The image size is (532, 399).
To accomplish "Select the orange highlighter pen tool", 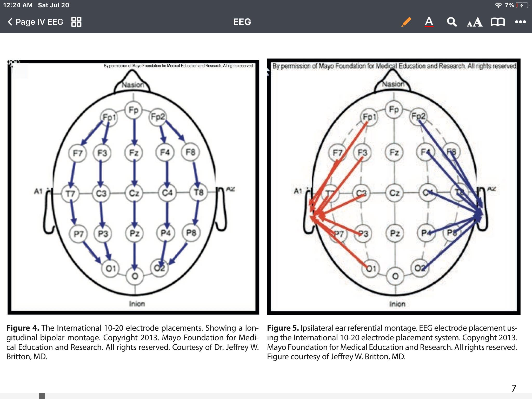I will [x=406, y=22].
